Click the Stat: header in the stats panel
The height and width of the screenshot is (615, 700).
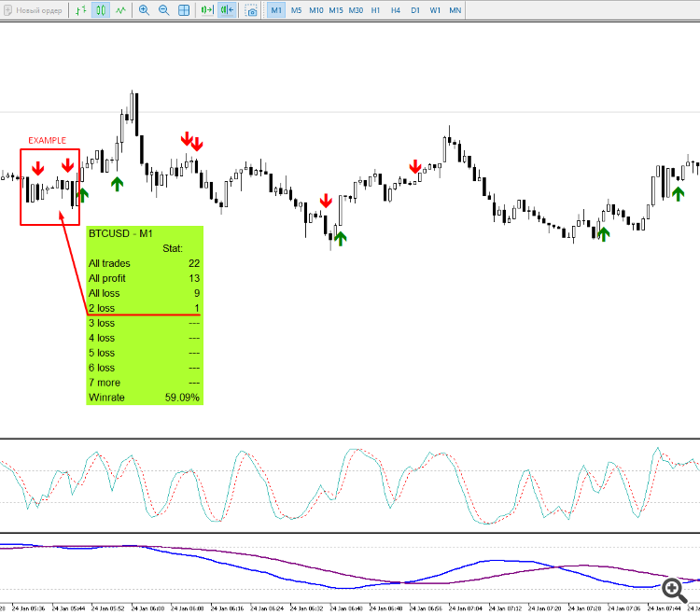click(173, 248)
